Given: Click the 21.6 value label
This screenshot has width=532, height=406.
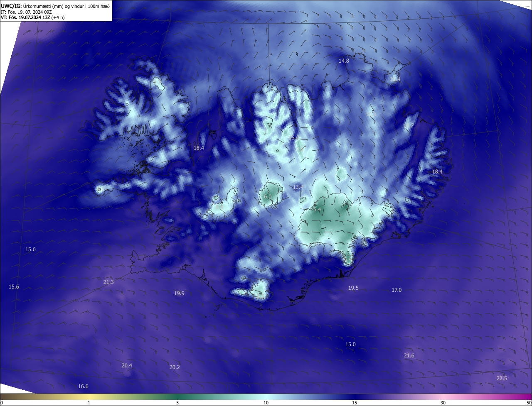Looking at the screenshot, I should (x=409, y=355).
